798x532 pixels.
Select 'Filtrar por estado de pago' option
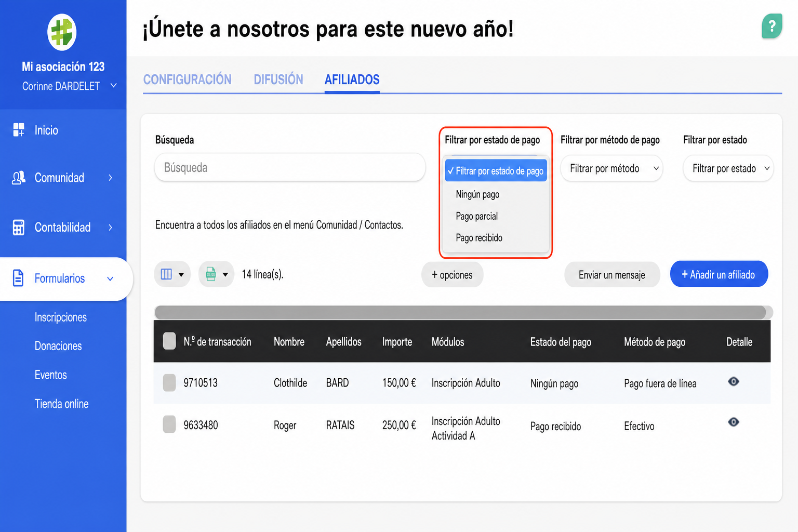coord(496,171)
